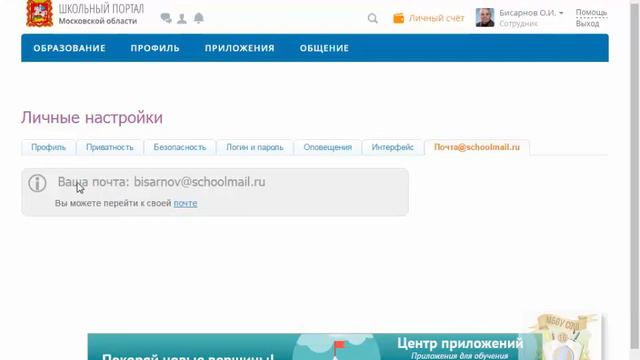This screenshot has width=640, height=360.
Task: Click the Выход logout link
Action: click(x=587, y=24)
